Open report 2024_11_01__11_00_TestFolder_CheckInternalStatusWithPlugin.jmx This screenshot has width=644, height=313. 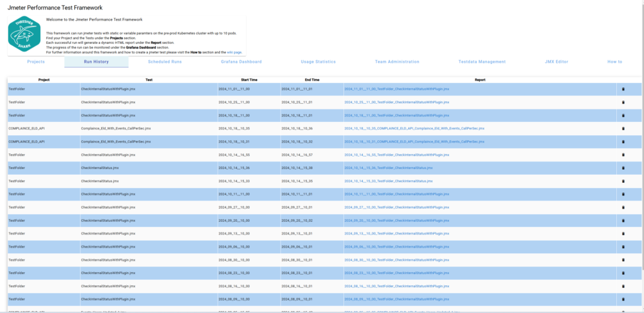[x=397, y=89]
